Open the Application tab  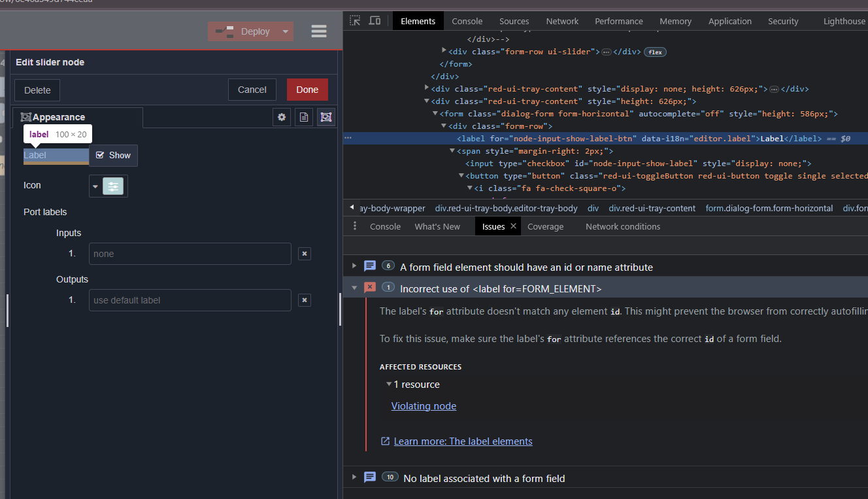pyautogui.click(x=730, y=21)
